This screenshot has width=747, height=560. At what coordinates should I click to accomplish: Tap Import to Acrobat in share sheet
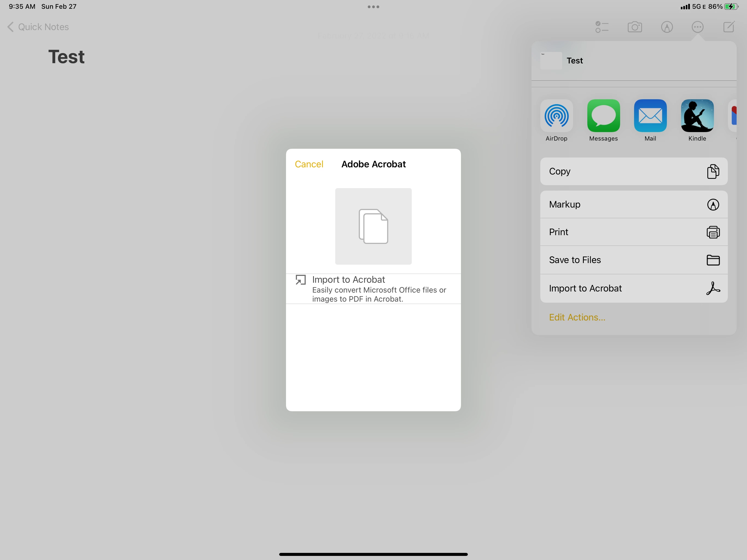point(634,288)
